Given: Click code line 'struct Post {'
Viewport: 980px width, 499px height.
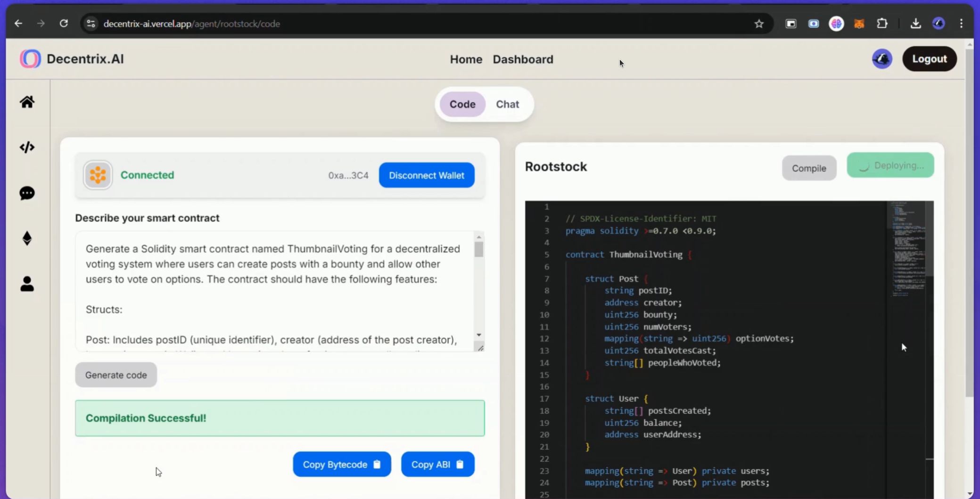Looking at the screenshot, I should [x=617, y=279].
